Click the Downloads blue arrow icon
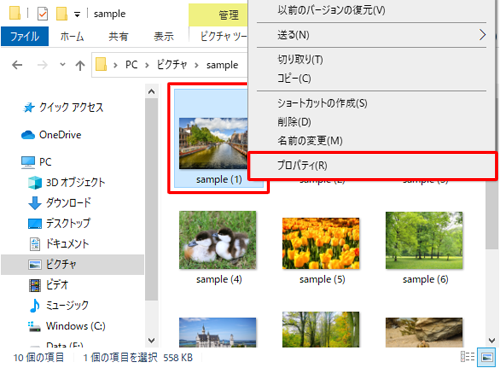This screenshot has width=500, height=368. tap(35, 203)
